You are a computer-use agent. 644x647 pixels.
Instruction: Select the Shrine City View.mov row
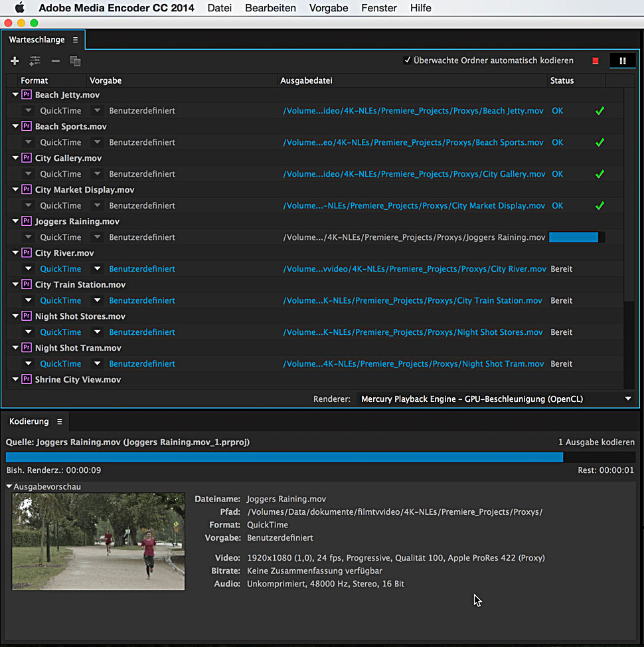coord(315,379)
